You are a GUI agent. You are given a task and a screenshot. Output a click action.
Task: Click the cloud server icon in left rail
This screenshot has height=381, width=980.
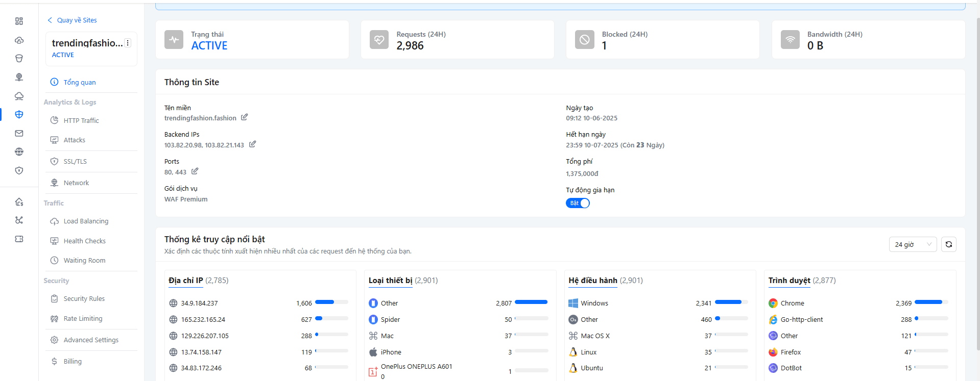[x=19, y=40]
